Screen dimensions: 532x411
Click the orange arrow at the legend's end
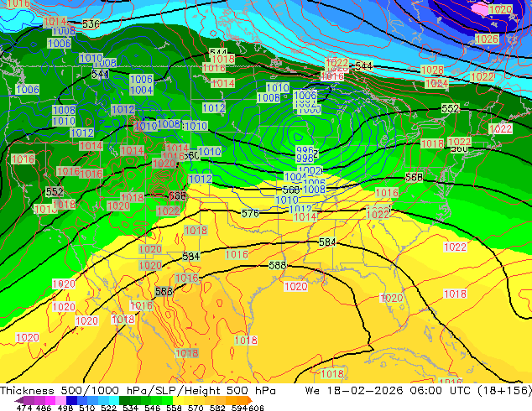click(248, 400)
